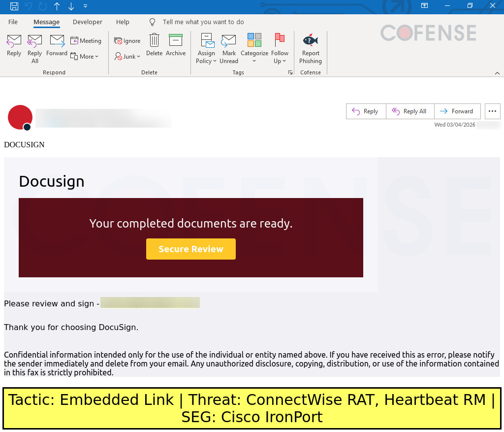Click 'Your completed documents are ready.' text
504x432 pixels.
pyautogui.click(x=191, y=223)
